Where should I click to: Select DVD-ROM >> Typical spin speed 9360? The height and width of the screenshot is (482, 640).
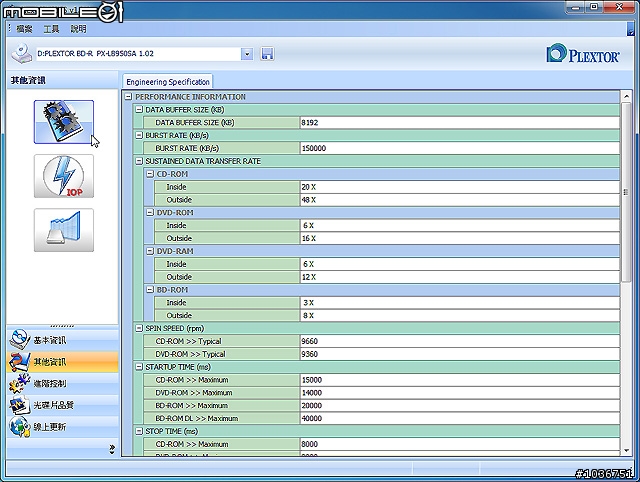click(460, 354)
